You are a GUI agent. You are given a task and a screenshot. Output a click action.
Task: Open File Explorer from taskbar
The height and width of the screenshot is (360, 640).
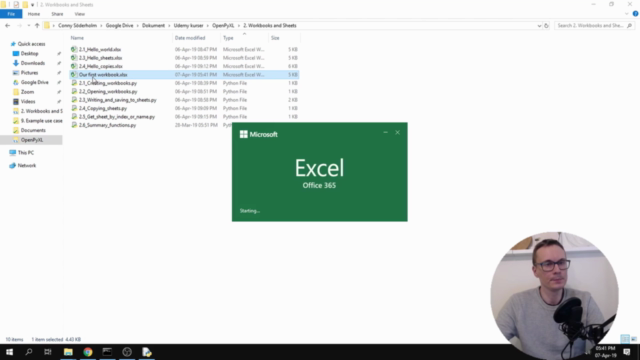pos(68,352)
